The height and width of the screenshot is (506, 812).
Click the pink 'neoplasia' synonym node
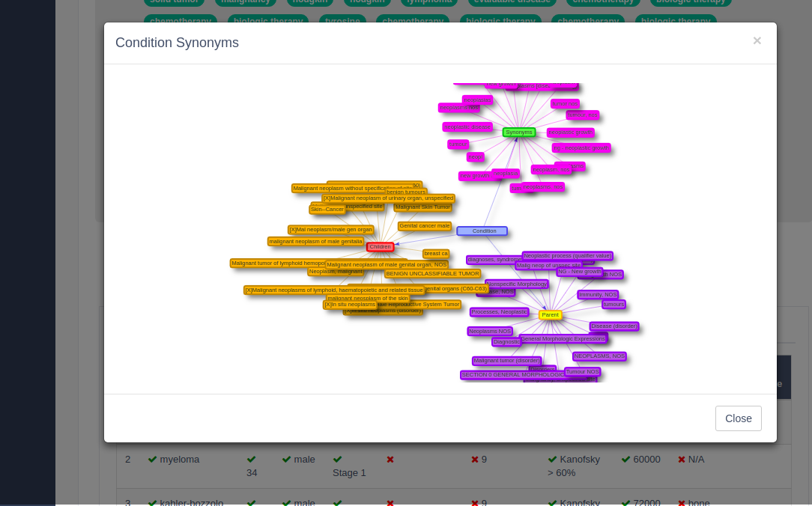click(506, 174)
